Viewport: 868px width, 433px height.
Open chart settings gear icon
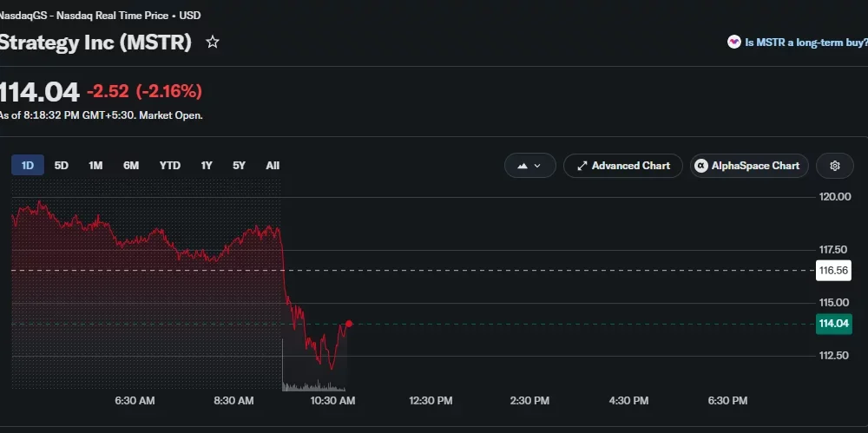[x=835, y=166]
